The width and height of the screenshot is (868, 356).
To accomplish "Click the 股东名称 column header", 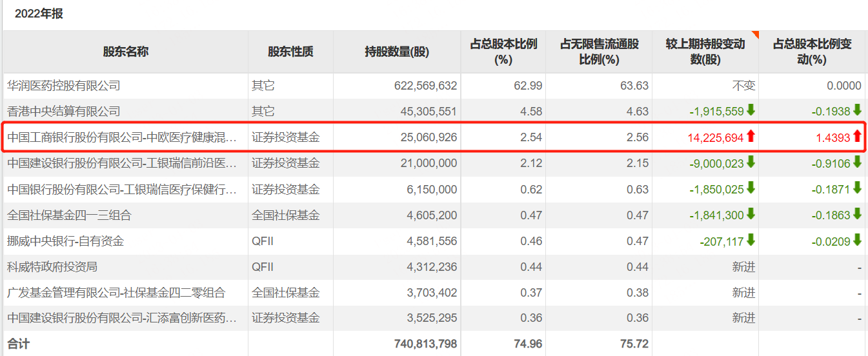I will [x=126, y=52].
